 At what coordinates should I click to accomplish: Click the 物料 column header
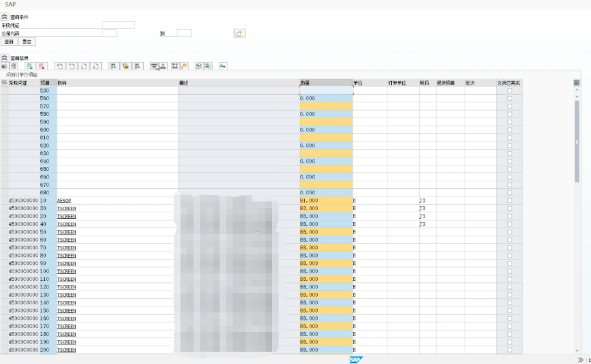pos(118,83)
